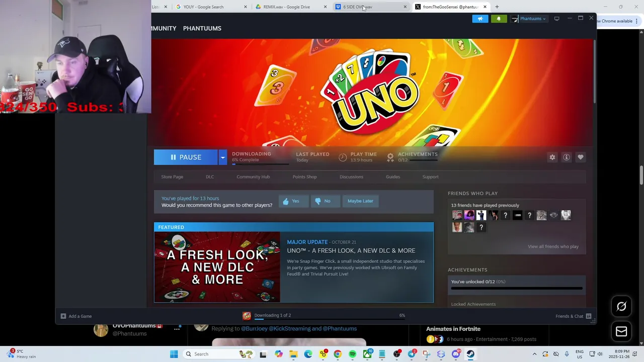644x362 pixels.
Task: Switch to YOUY Google Search Chrome tab
Action: 211,7
